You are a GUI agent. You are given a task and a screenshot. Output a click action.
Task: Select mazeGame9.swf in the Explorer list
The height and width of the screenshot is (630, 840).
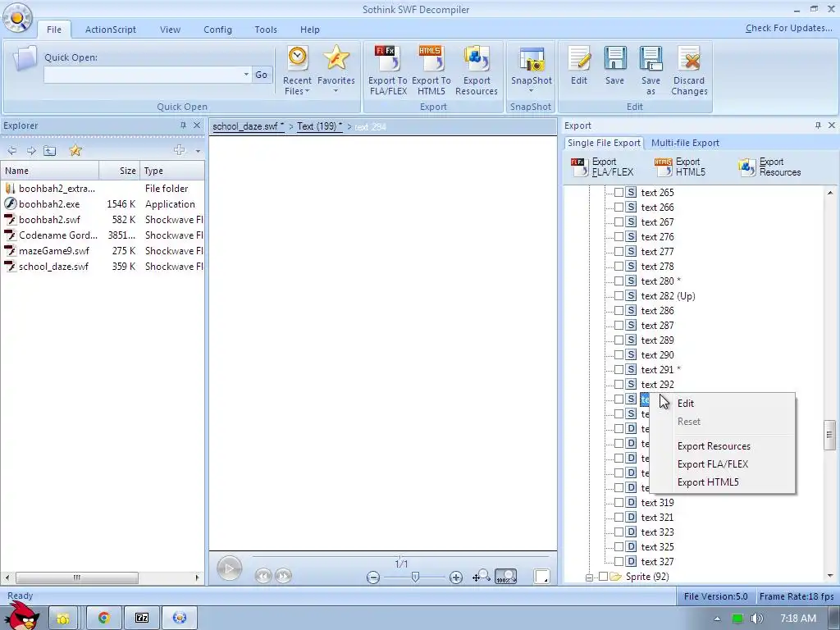point(53,251)
